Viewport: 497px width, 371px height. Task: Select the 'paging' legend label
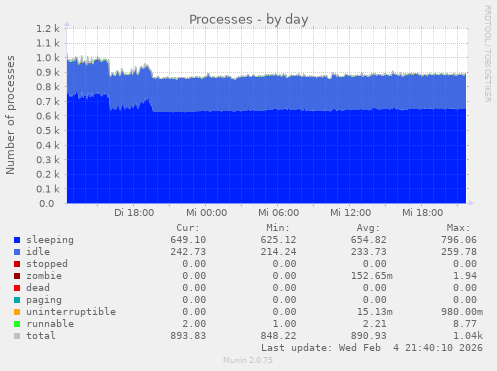click(x=44, y=300)
